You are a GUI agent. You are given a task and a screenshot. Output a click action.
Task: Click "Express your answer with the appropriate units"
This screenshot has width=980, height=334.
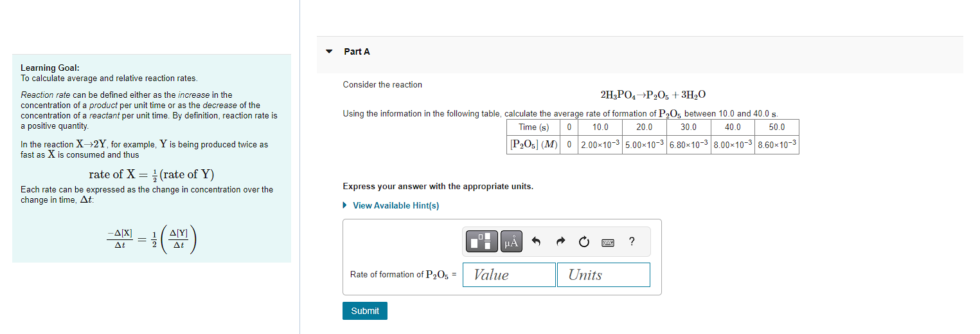pos(438,187)
